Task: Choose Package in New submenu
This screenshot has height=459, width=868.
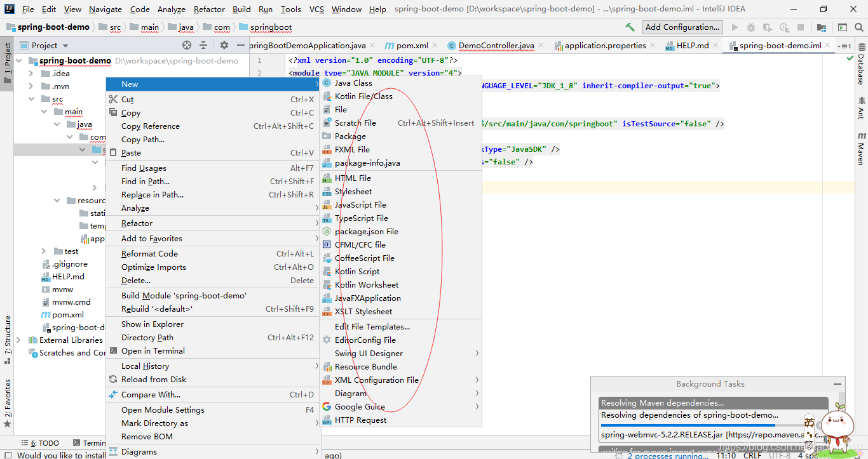Action: [400, 136]
